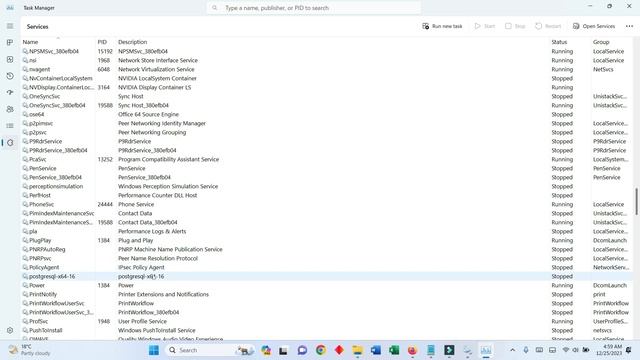This screenshot has height=360, width=640.
Task: Select the PushToInstall service row
Action: click(x=327, y=330)
